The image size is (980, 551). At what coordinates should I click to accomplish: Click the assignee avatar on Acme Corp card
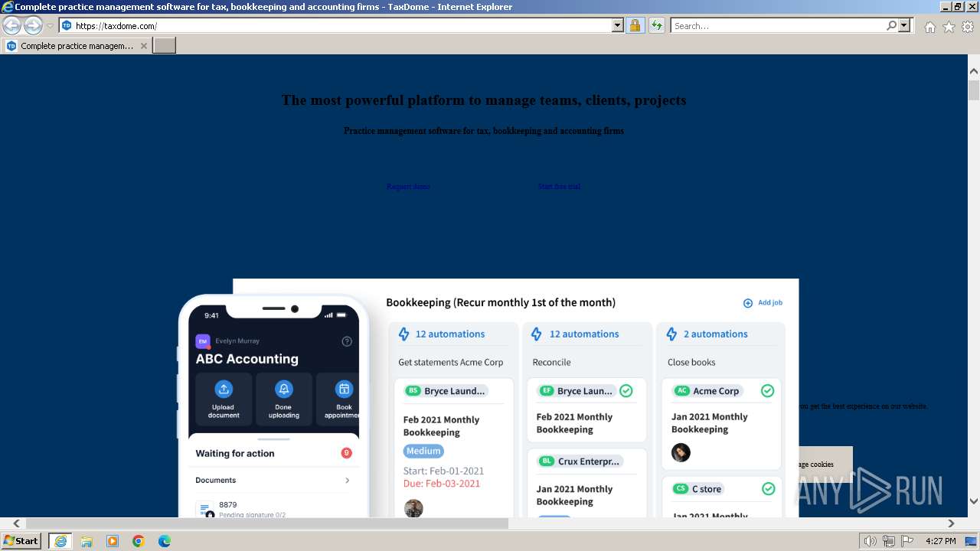(681, 453)
